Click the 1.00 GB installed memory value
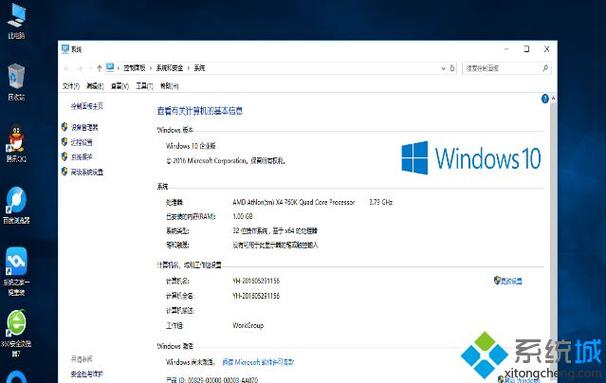This screenshot has height=383, width=606. click(243, 216)
